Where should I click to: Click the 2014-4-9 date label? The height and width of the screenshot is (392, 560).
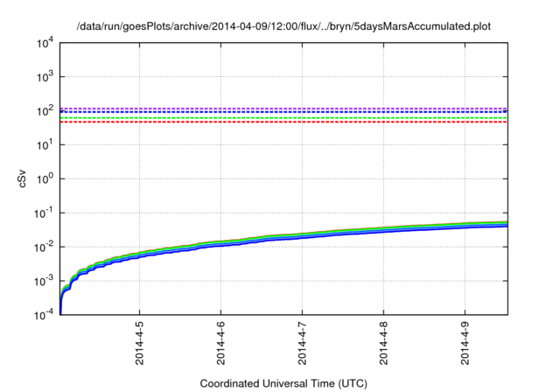point(465,343)
